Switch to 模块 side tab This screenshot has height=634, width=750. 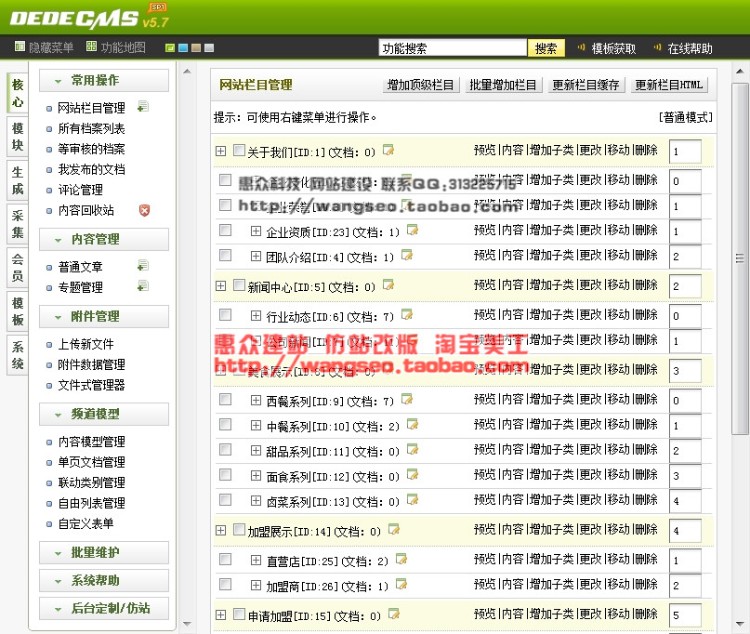[x=18, y=137]
